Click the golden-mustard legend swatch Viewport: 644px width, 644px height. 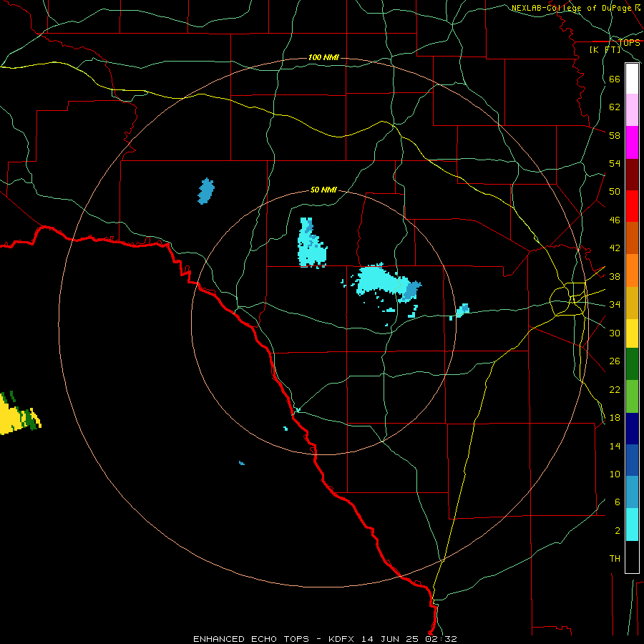click(x=632, y=303)
